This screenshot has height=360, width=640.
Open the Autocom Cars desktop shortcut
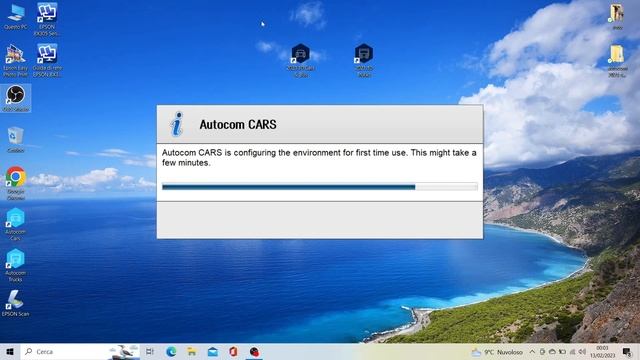point(16,224)
